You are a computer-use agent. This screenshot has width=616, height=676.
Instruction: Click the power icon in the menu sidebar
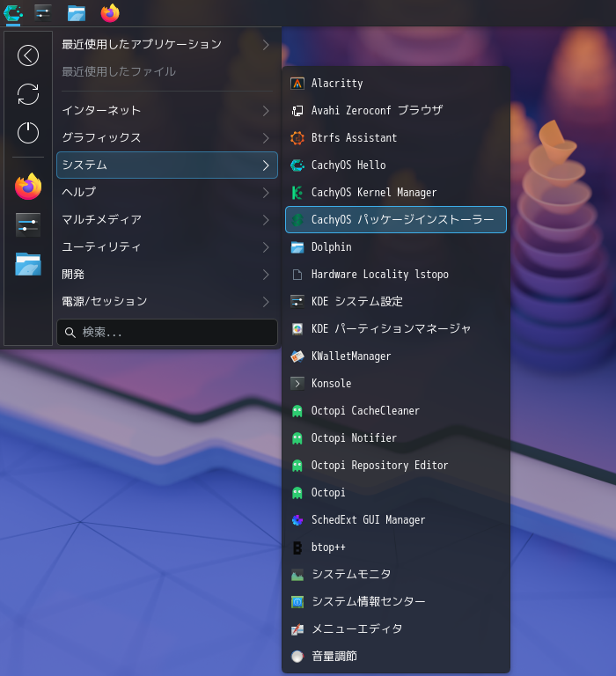pos(28,132)
